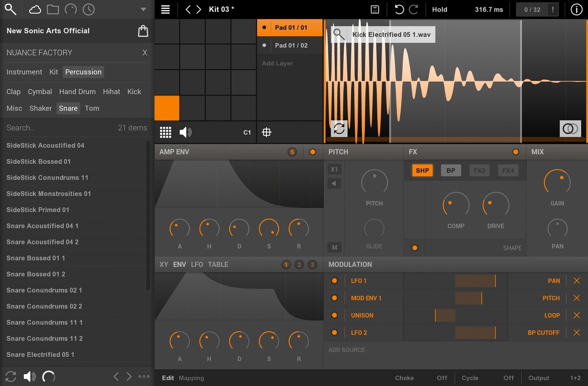
Task: Go to previous kit with left arrow
Action: point(188,10)
